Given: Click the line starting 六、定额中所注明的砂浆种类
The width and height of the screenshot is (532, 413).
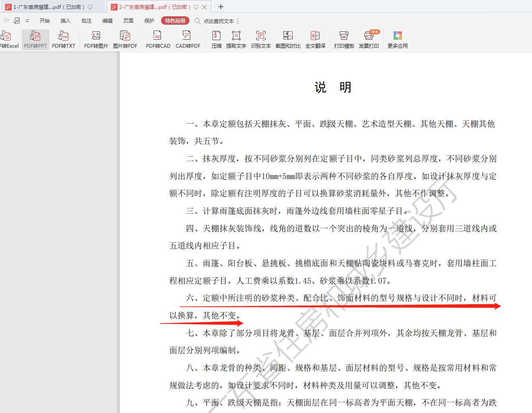Looking at the screenshot, I should coord(341,298).
